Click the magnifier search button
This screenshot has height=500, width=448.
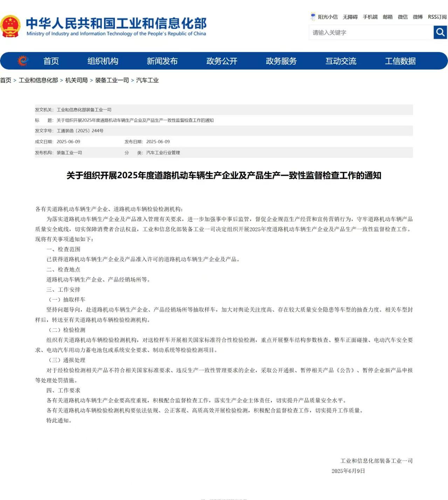point(440,32)
